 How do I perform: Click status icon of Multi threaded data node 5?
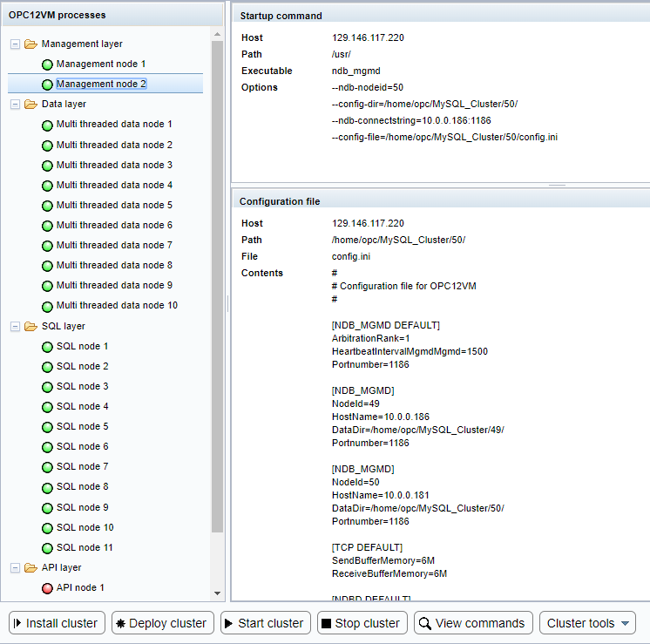(x=47, y=206)
